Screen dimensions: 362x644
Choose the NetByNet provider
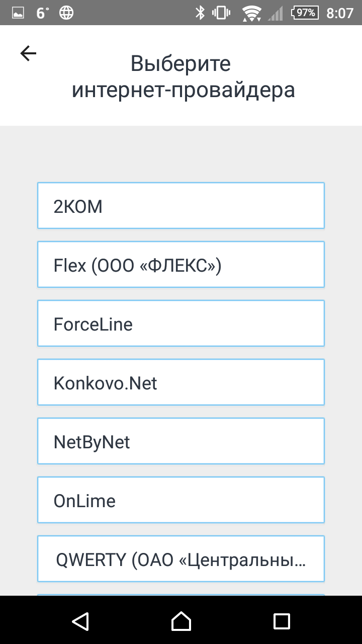pyautogui.click(x=181, y=441)
